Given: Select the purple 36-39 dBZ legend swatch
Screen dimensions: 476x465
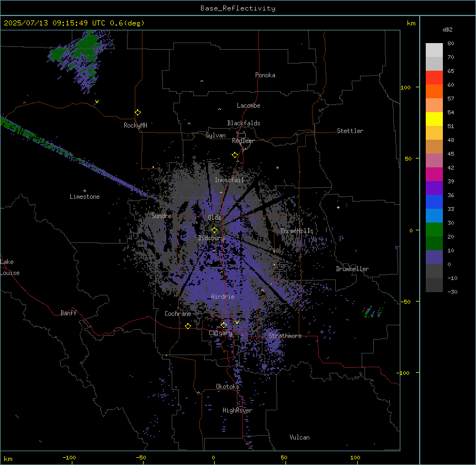Looking at the screenshot, I should click(434, 188).
